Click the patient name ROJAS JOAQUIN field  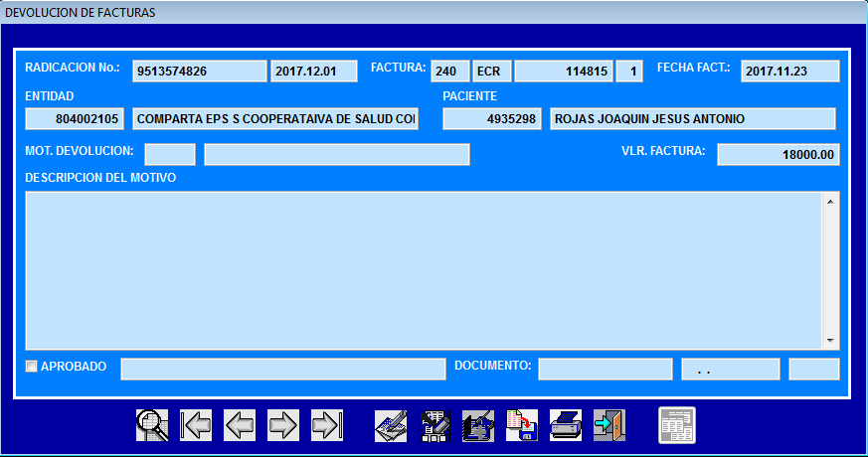point(693,119)
